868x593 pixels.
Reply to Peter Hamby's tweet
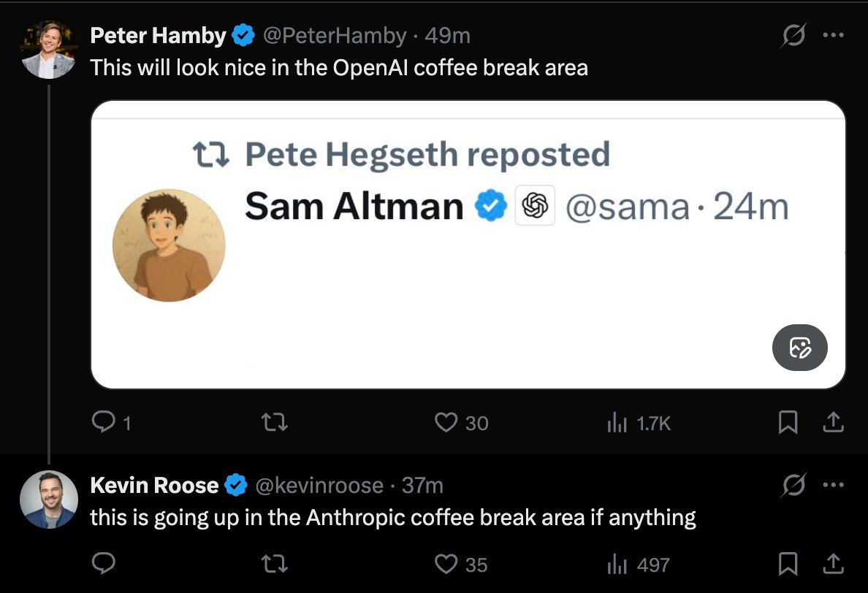pyautogui.click(x=103, y=422)
